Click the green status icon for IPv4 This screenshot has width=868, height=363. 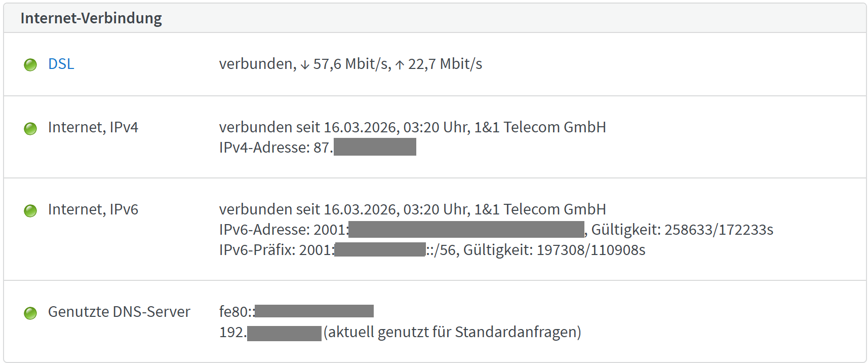[30, 129]
